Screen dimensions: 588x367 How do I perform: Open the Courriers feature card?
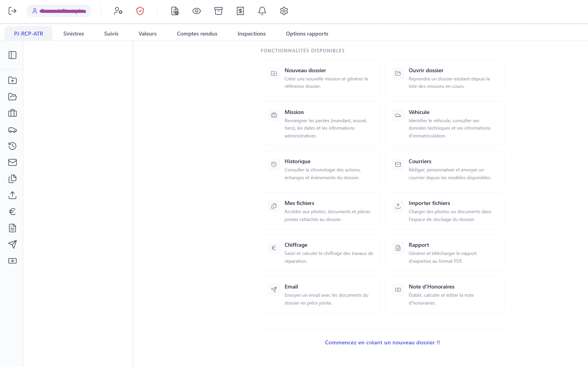(x=445, y=169)
